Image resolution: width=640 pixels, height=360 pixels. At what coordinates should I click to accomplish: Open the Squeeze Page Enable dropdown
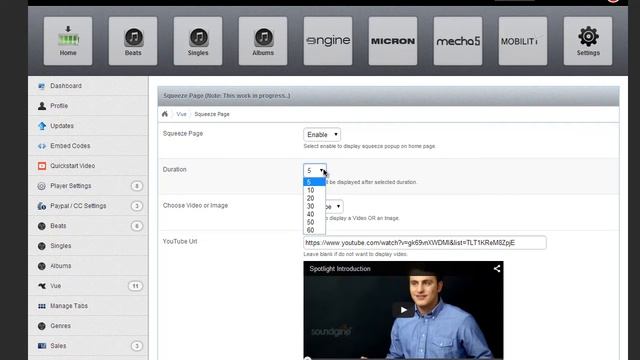coord(322,135)
